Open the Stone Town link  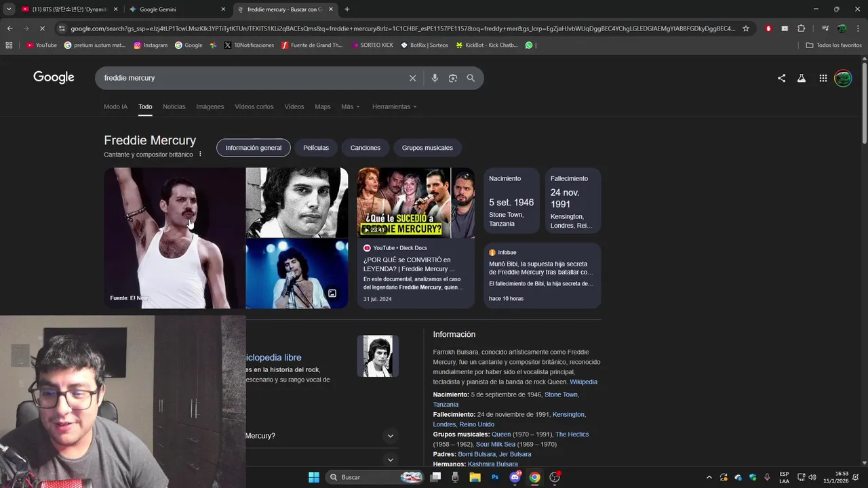click(x=561, y=394)
